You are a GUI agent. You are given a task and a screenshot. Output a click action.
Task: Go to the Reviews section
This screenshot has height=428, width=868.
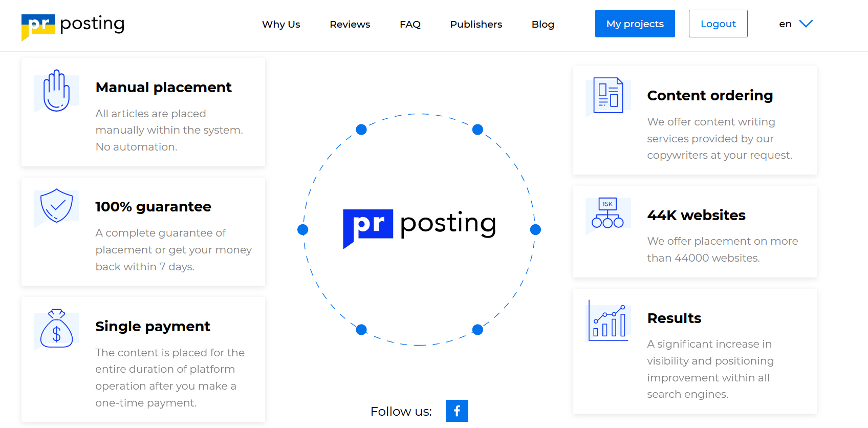[350, 25]
